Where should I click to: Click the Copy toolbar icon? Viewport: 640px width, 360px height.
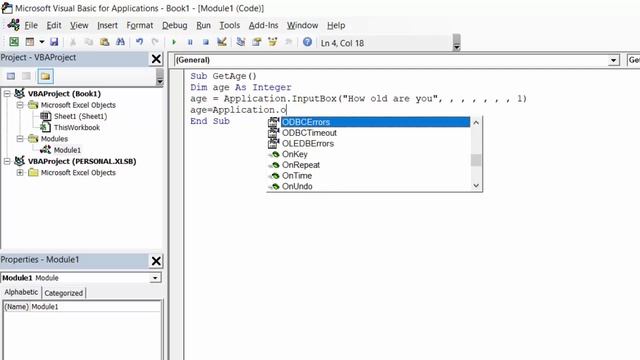(x=89, y=42)
